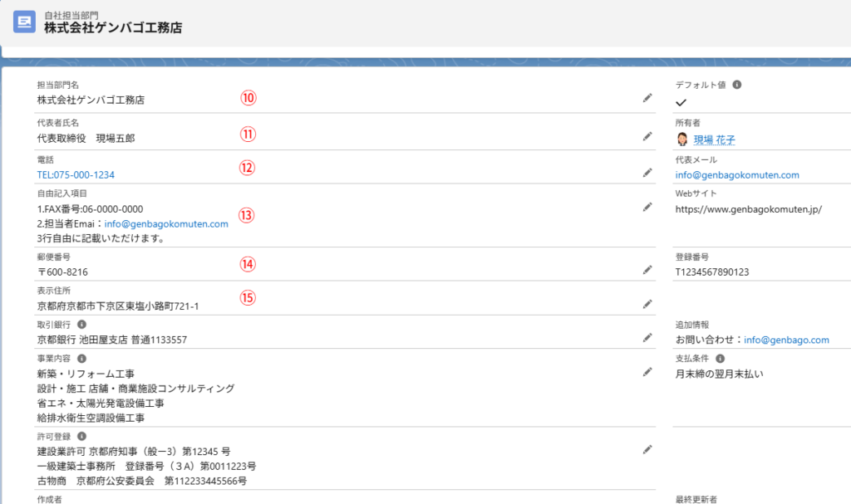
Task: Open the info icon next to 事業内容
Action: (x=82, y=359)
